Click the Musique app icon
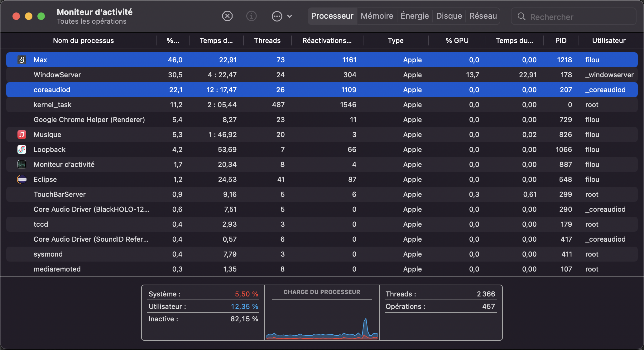 [22, 135]
